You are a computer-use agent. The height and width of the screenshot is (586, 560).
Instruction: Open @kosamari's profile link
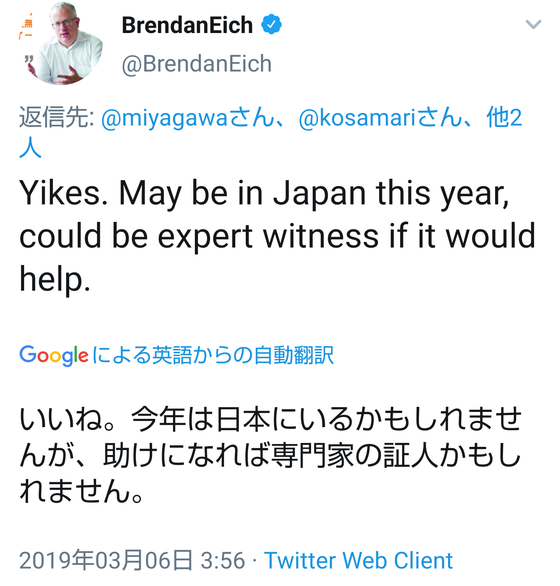point(380,118)
